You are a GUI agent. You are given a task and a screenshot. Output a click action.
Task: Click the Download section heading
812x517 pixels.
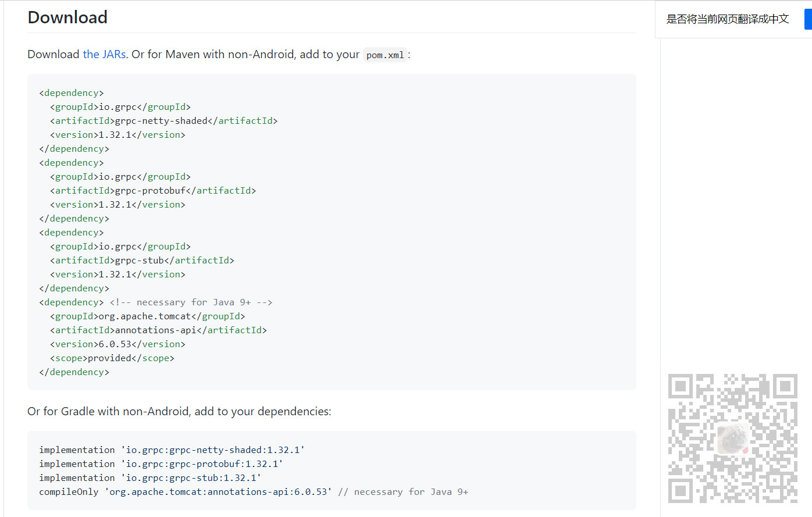tap(67, 17)
